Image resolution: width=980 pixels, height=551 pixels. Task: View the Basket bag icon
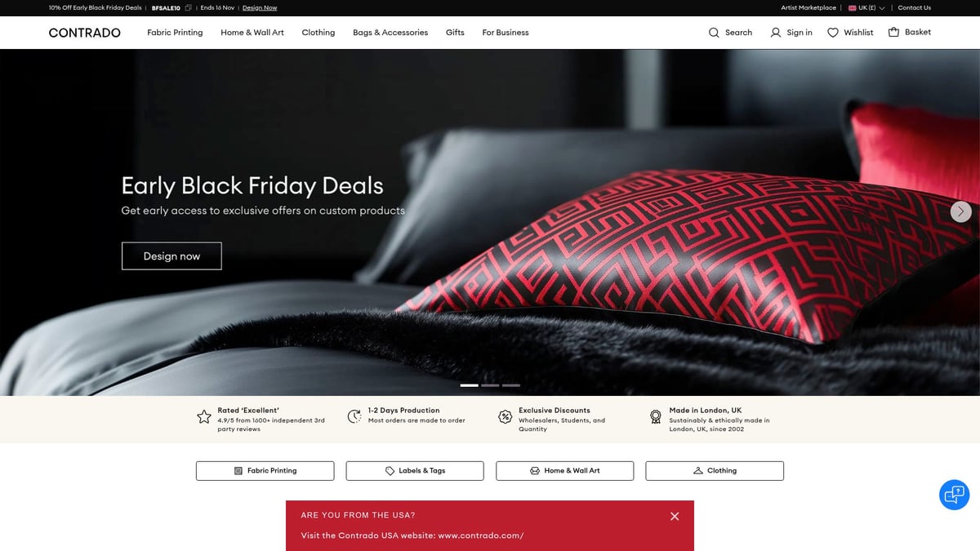[893, 33]
